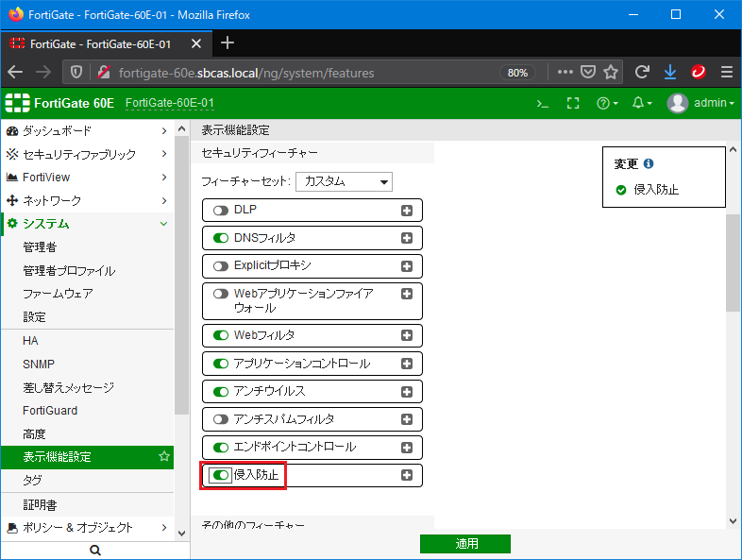742x560 pixels.
Task: Open the SNMP page
Action: 39,364
